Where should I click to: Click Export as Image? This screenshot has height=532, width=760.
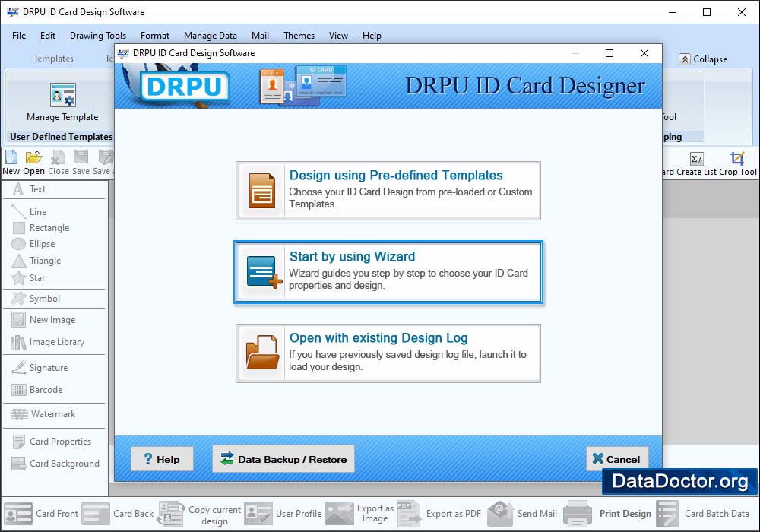(359, 514)
